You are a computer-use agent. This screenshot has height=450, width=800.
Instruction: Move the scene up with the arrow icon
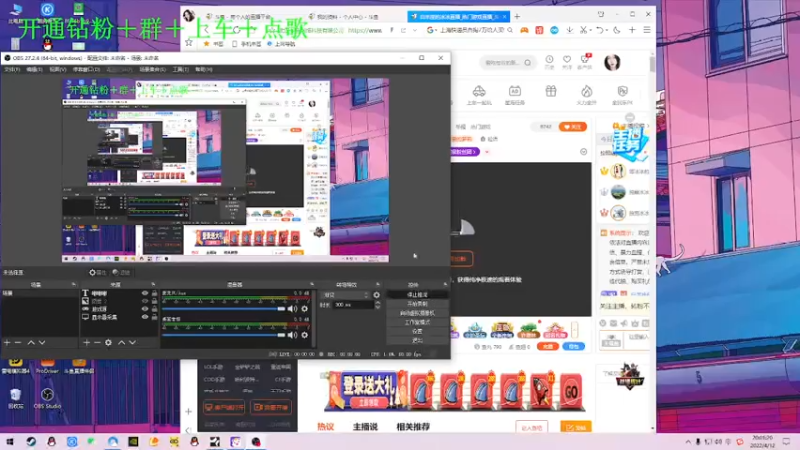[31, 342]
